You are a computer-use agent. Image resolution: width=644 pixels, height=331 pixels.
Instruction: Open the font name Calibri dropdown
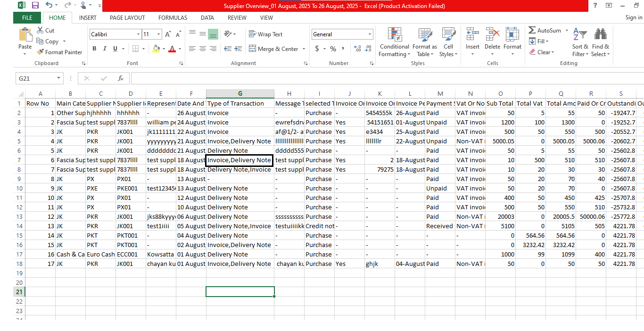138,34
